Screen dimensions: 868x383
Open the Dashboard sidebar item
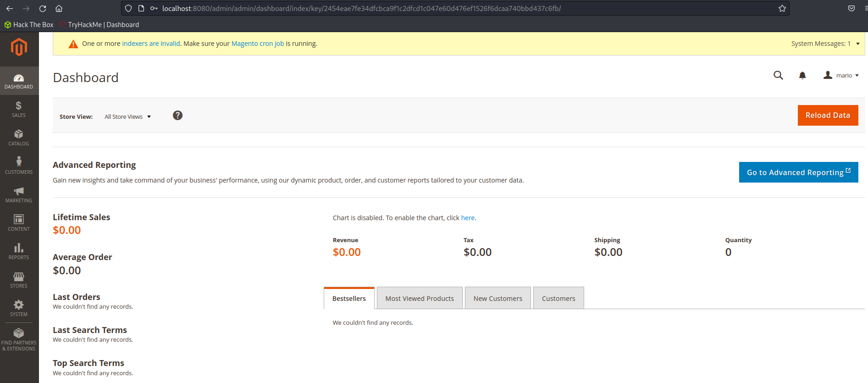[19, 81]
